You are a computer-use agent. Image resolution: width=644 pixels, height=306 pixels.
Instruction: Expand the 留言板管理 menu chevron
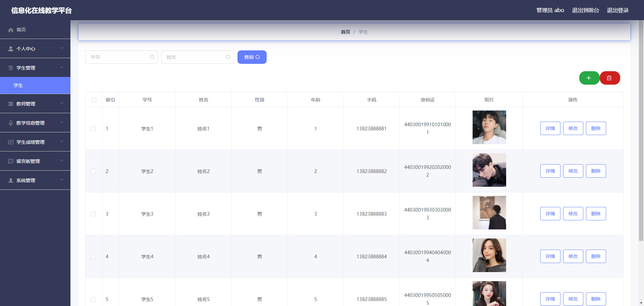62,161
